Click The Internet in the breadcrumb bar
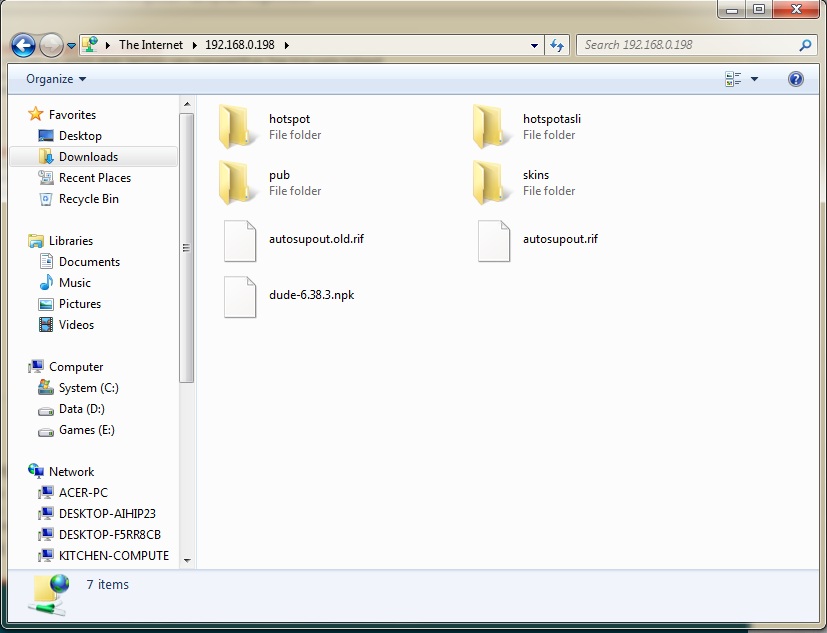Screen dimensions: 827x633 pyautogui.click(x=153, y=44)
